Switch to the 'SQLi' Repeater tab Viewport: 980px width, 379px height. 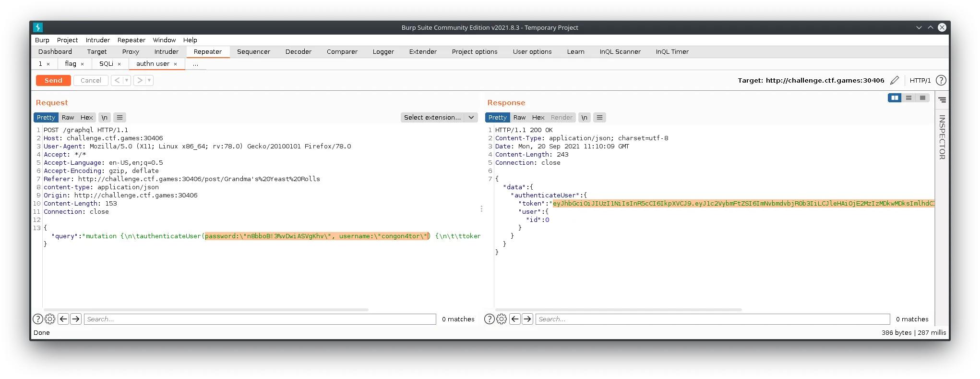106,64
